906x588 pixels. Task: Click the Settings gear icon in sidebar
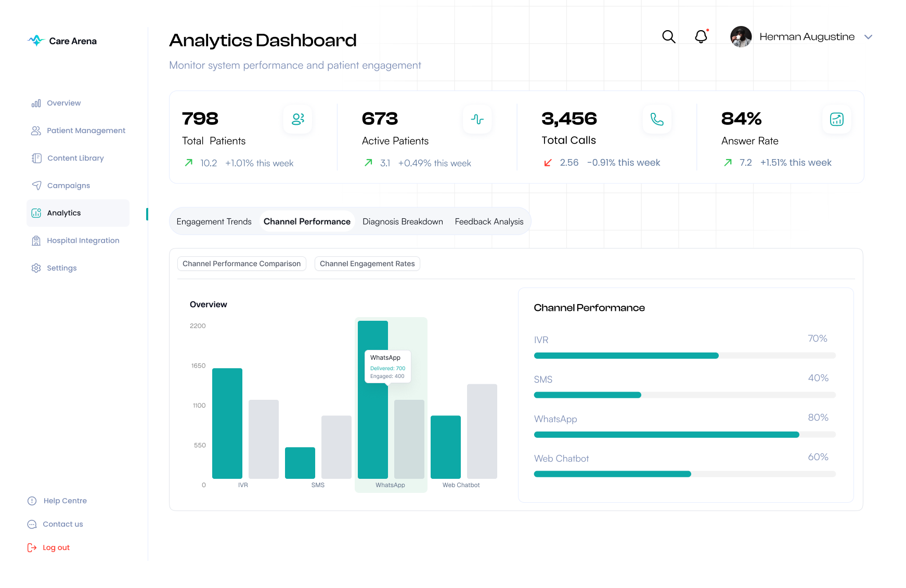(x=36, y=268)
